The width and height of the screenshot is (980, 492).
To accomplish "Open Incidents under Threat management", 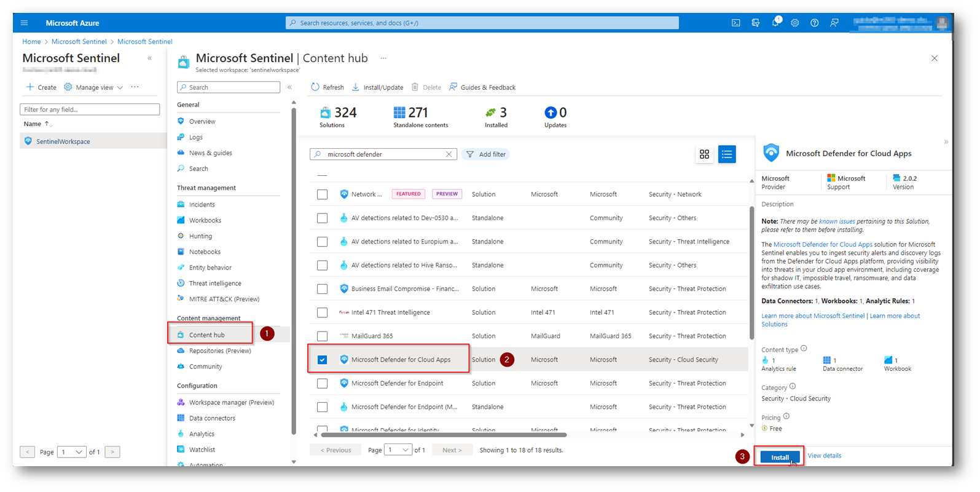I will pos(202,205).
